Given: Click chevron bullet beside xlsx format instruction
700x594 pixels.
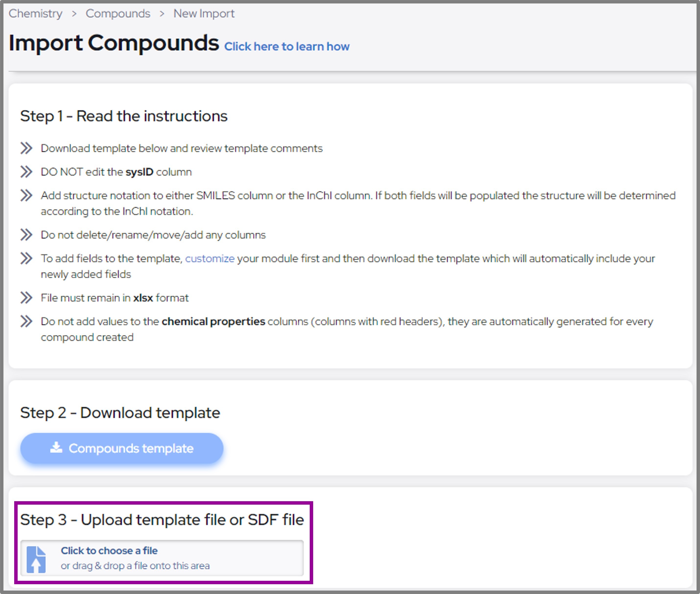Looking at the screenshot, I should 26,298.
